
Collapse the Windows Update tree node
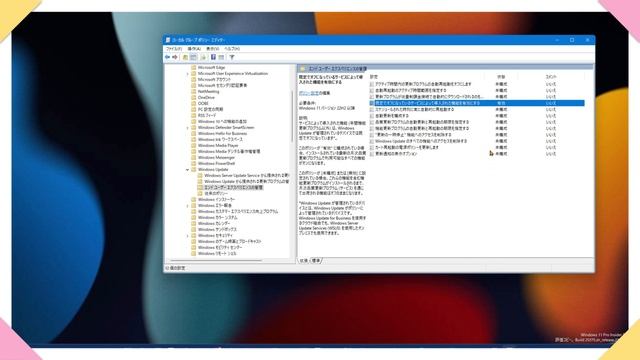point(188,169)
